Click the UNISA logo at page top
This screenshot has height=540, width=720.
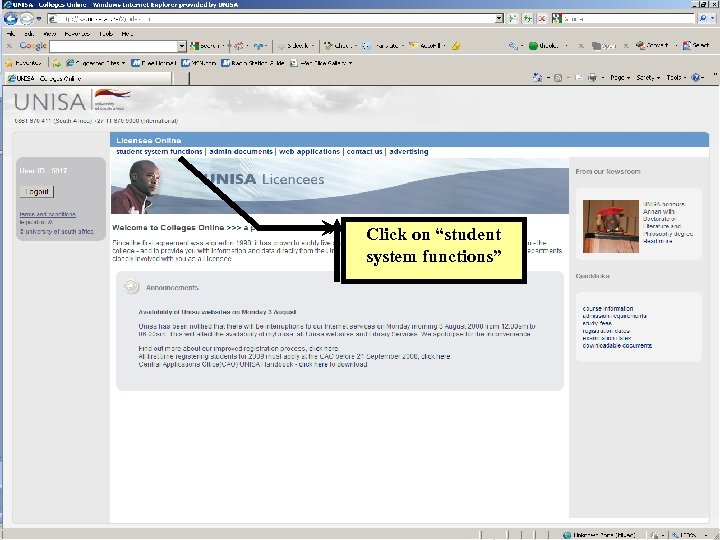tap(72, 100)
